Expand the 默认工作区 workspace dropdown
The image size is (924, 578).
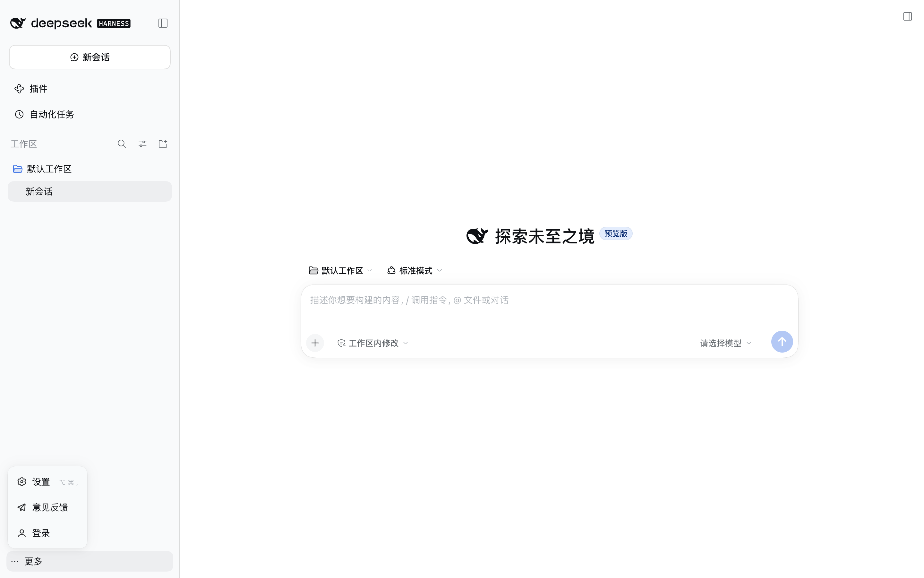point(340,271)
